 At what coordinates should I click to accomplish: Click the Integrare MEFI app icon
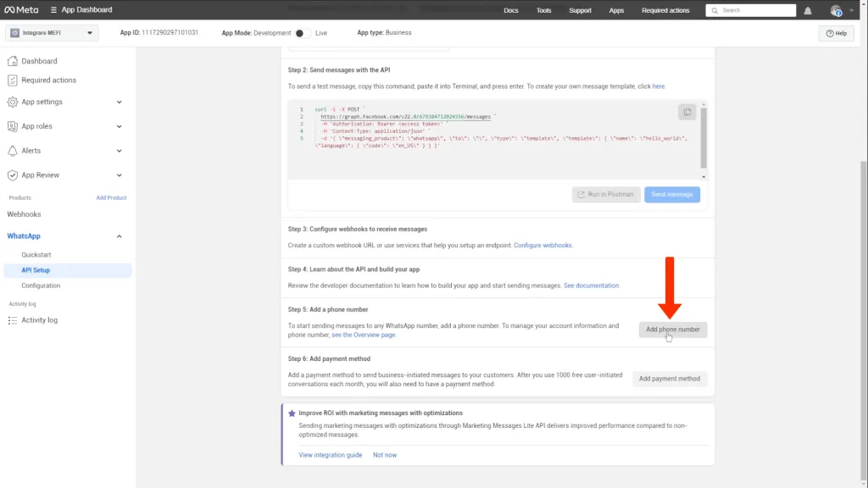click(15, 33)
